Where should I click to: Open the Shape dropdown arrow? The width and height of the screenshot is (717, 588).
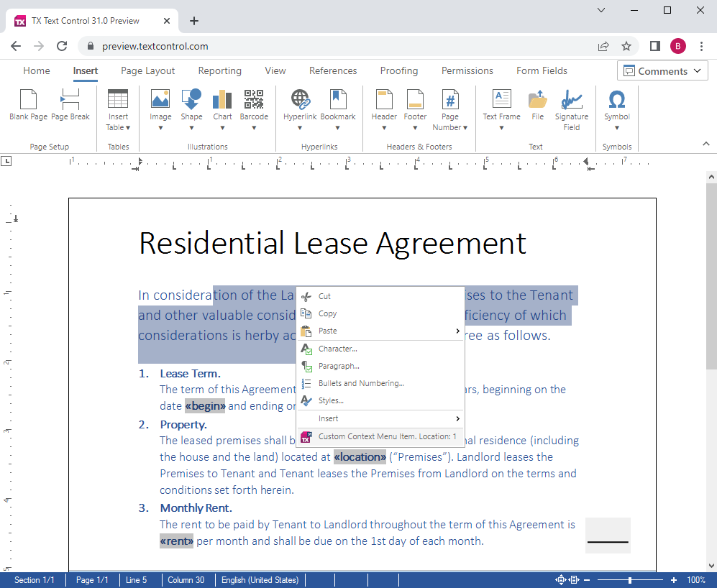point(191,127)
